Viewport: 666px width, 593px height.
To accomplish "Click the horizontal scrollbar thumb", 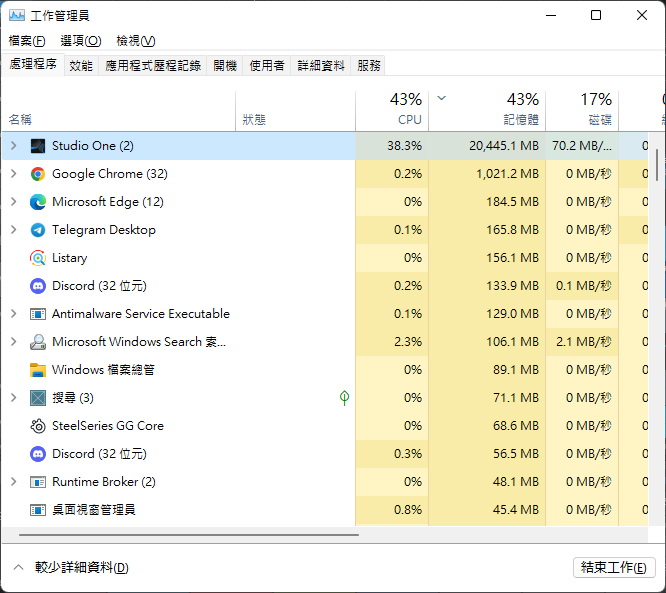I will (x=189, y=535).
